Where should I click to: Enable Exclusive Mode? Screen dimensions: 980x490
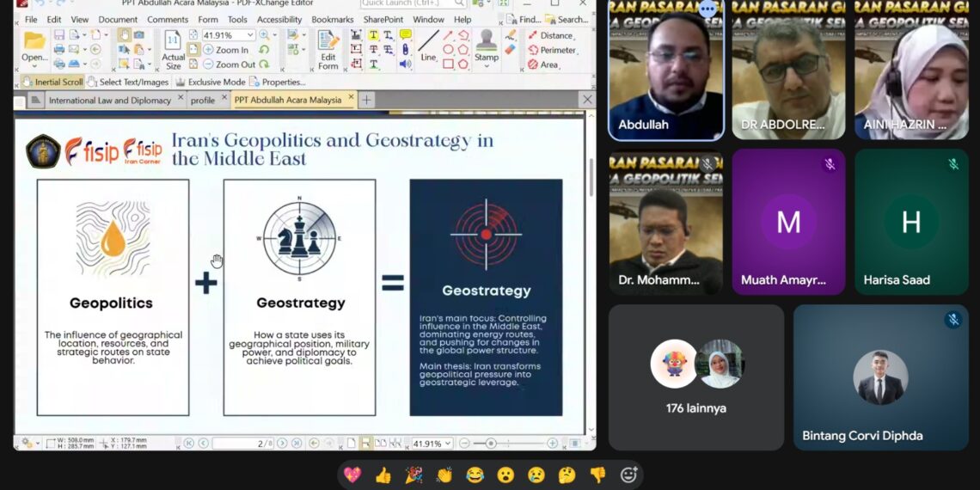210,82
